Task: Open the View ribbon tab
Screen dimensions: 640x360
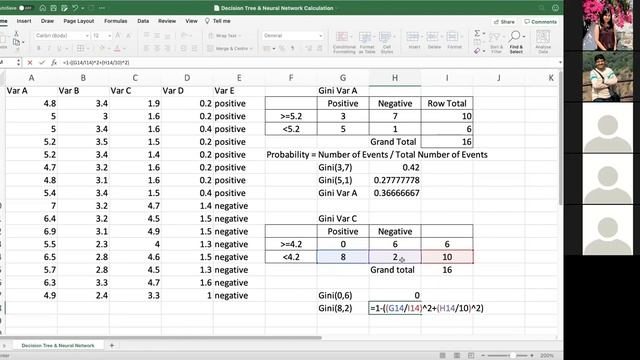Action: [191, 21]
